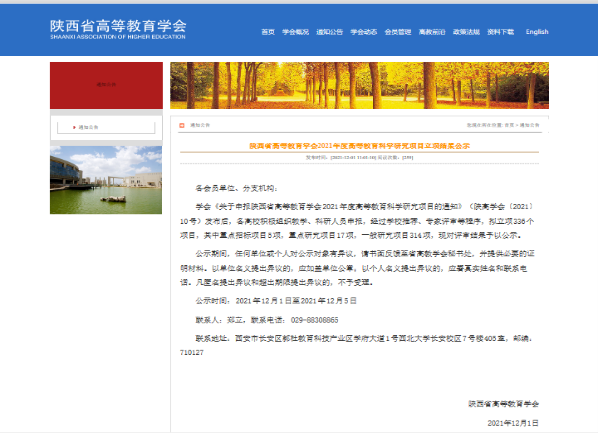Click the greeting line 各会员单位、分支机构

236,188
